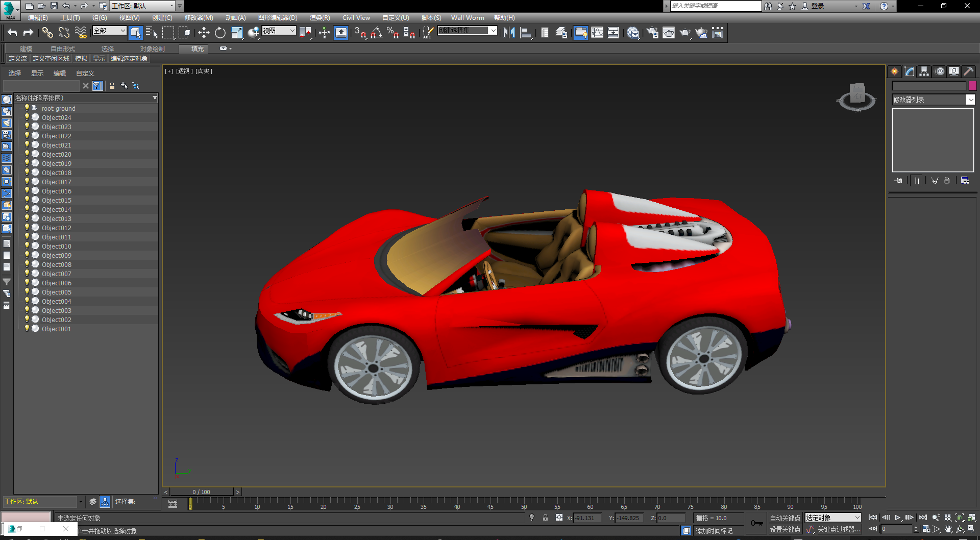Toggle visibility bulb of Object012
Image resolution: width=980 pixels, height=540 pixels.
27,228
